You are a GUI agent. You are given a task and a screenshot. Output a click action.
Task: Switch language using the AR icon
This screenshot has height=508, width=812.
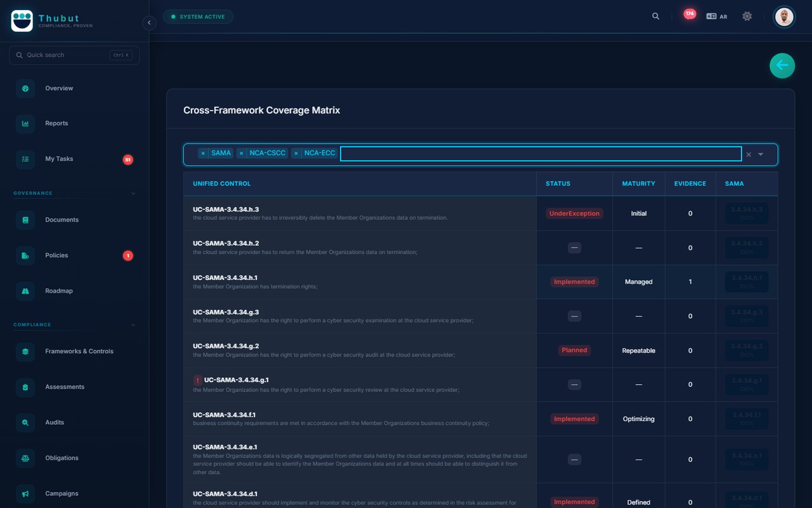click(717, 17)
